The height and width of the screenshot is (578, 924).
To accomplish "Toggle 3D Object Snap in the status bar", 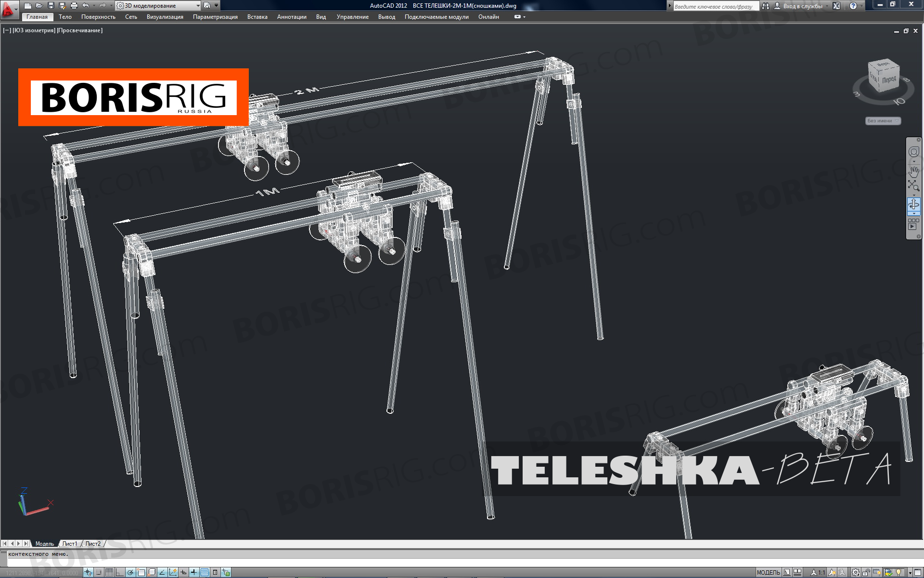I will [x=152, y=572].
